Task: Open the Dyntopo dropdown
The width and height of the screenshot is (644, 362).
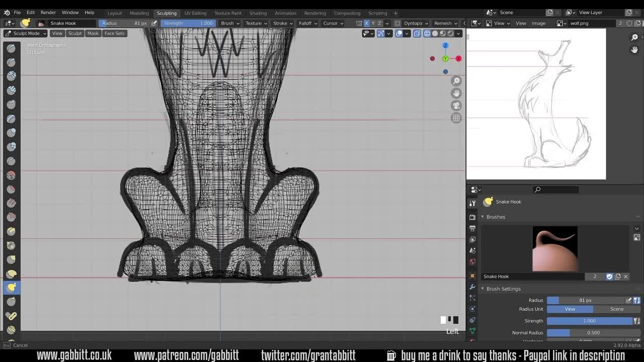Action: click(x=413, y=23)
